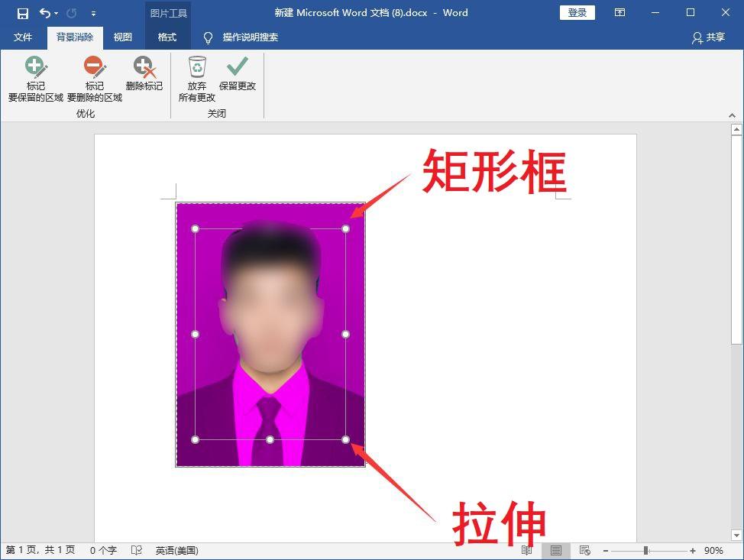744x560 pixels.
Task: Click 放弃所有更改 recycle bin button
Action: 197,79
